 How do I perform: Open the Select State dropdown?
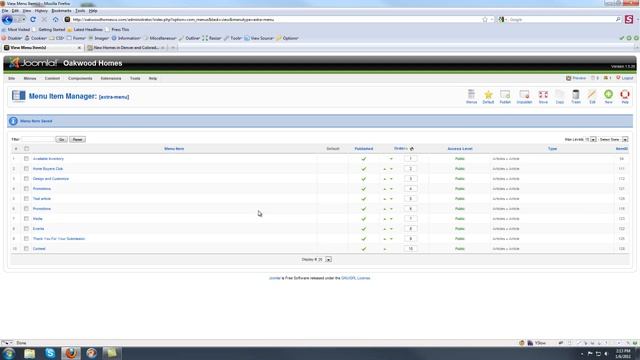coord(613,140)
